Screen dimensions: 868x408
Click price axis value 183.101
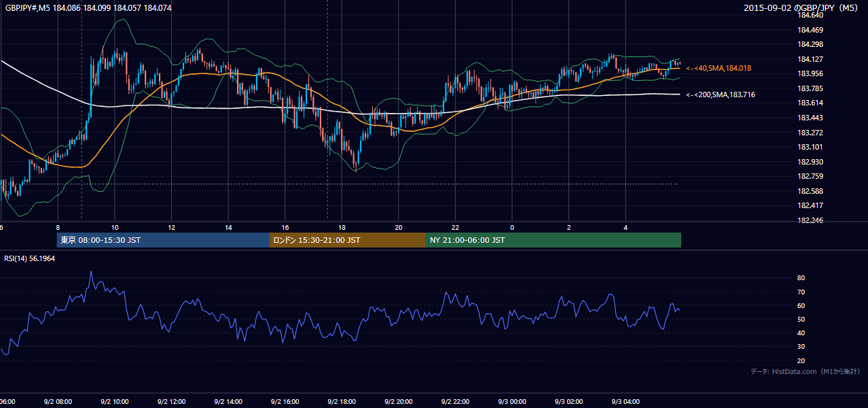(x=810, y=147)
